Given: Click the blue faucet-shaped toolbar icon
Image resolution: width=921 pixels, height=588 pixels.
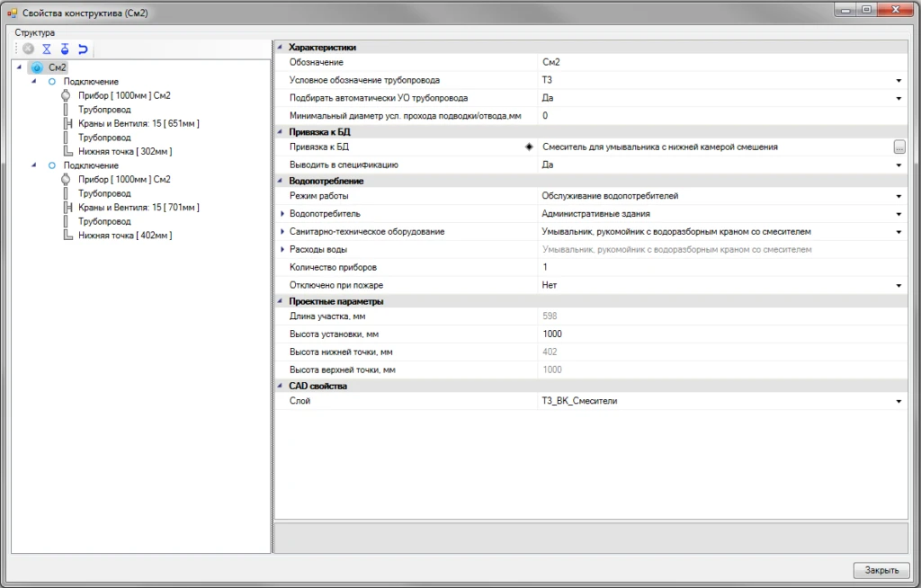Looking at the screenshot, I should (x=65, y=49).
